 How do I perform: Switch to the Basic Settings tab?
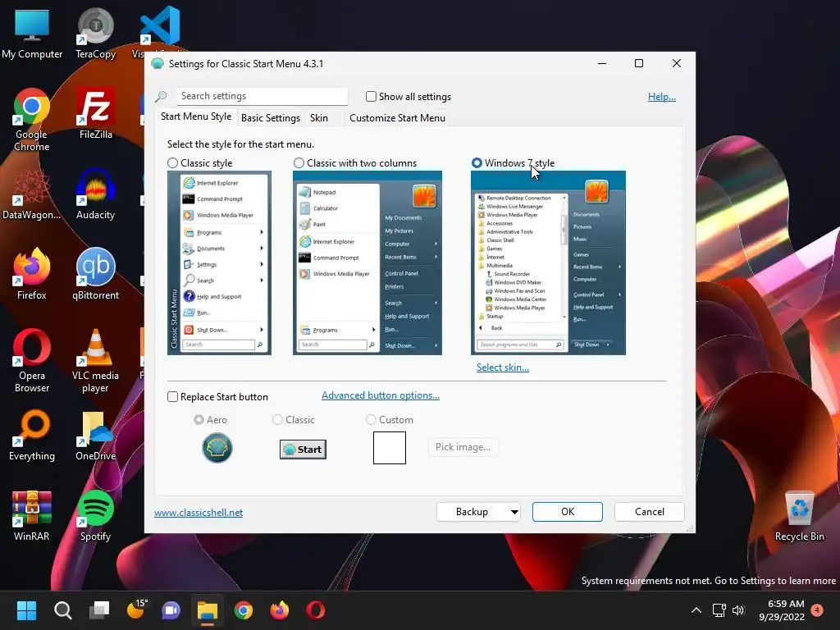[271, 118]
